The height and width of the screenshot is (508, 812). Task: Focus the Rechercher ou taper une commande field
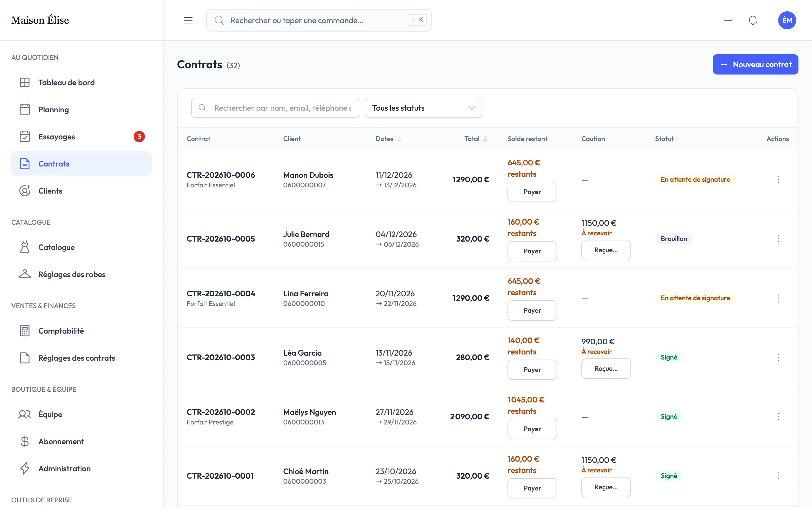[319, 20]
